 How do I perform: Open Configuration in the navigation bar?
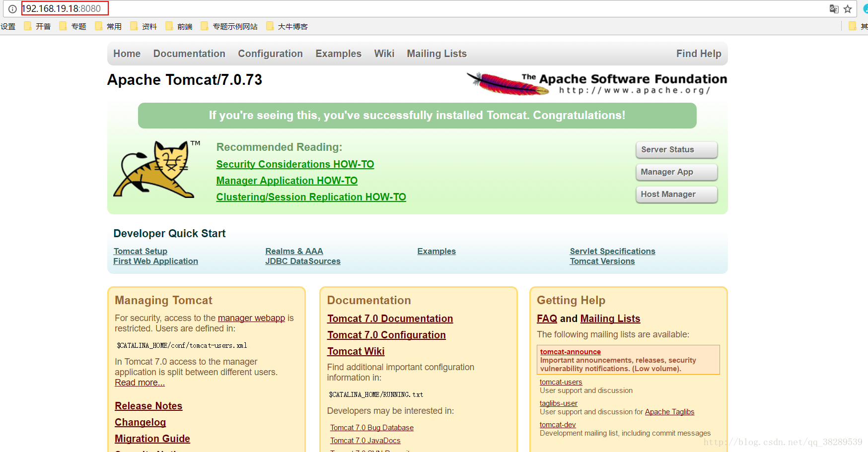point(270,54)
